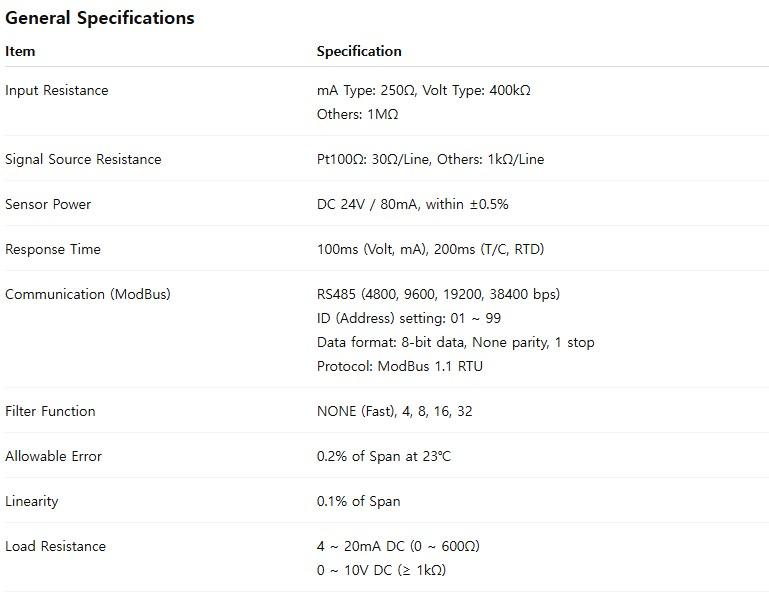Select the Specification column header
769x597 pixels.
(359, 52)
